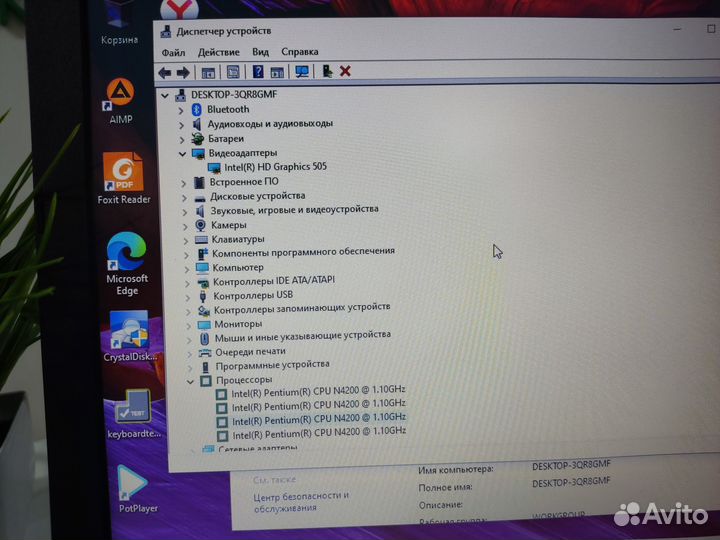Click the blue Help question-mark toolbar icon
Image resolution: width=720 pixels, height=540 pixels.
pyautogui.click(x=258, y=72)
